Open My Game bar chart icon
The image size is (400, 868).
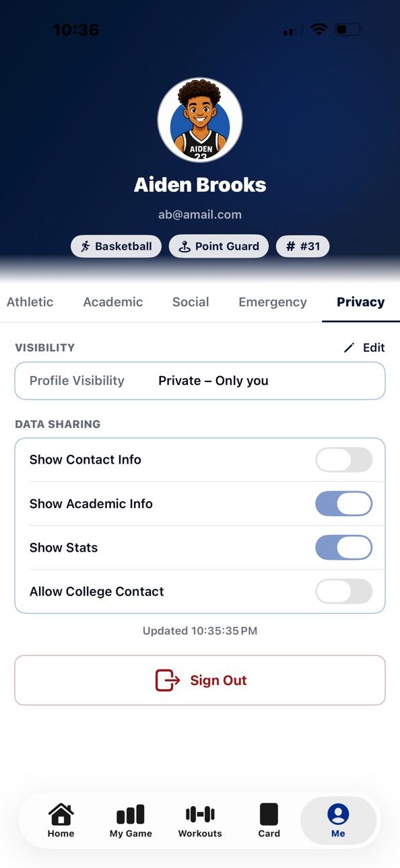point(131,814)
